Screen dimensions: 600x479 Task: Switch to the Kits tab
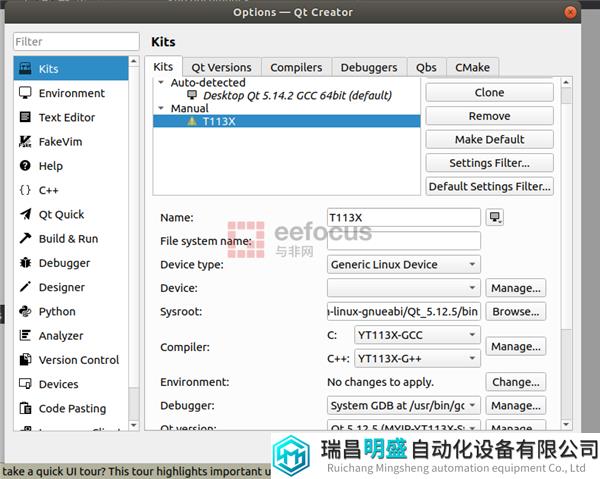point(163,67)
